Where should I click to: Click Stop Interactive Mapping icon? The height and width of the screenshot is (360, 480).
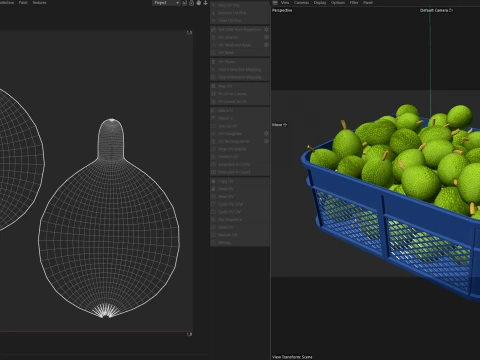pyautogui.click(x=214, y=77)
